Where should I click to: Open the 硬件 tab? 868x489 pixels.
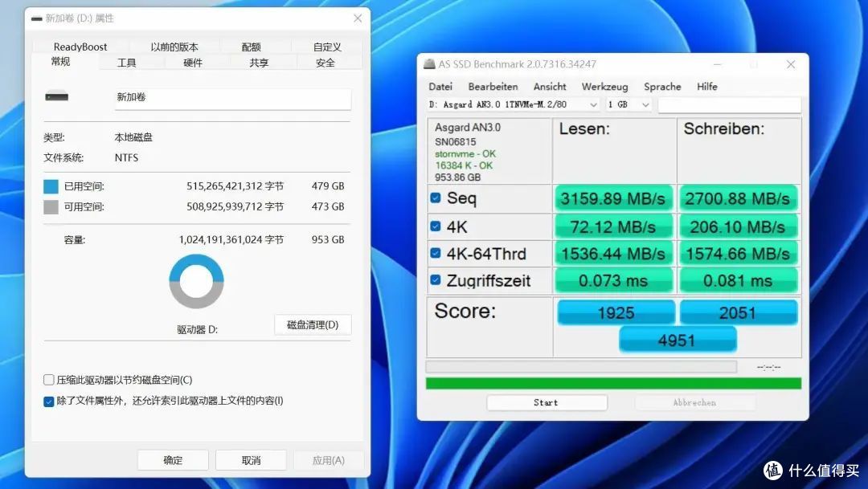193,63
